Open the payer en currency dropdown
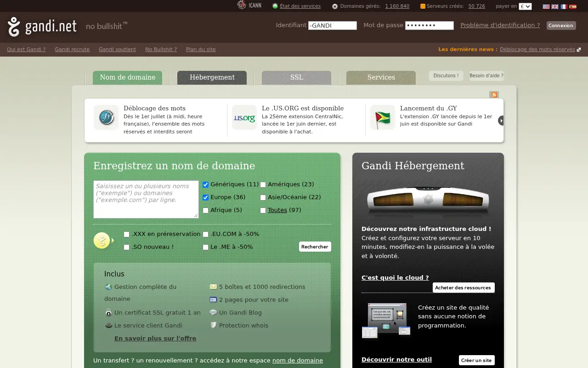The height and width of the screenshot is (368, 588). click(x=525, y=6)
